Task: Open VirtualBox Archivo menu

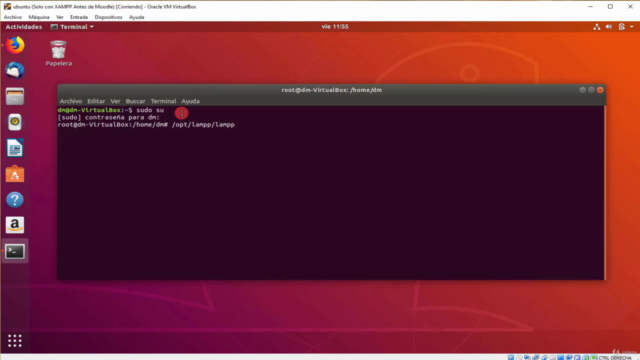Action: point(13,17)
